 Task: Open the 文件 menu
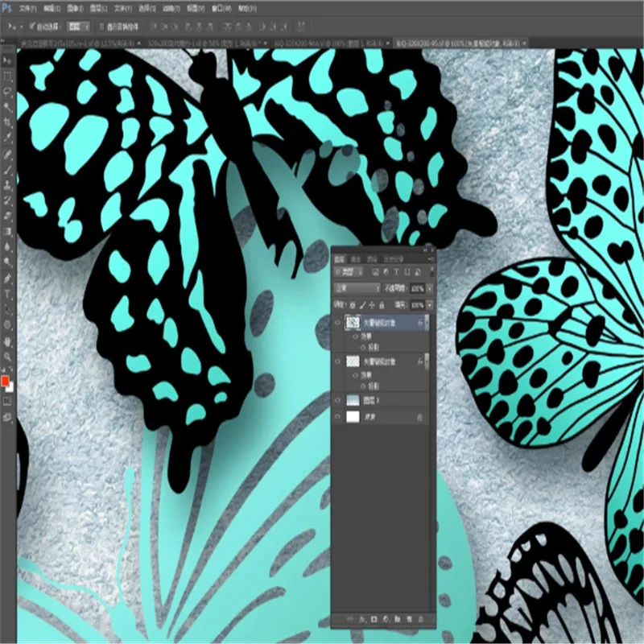tap(27, 8)
